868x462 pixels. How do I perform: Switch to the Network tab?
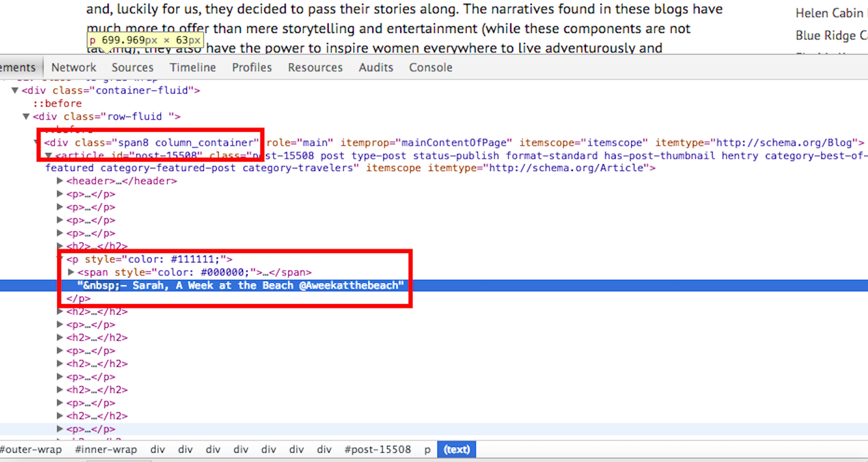click(73, 67)
